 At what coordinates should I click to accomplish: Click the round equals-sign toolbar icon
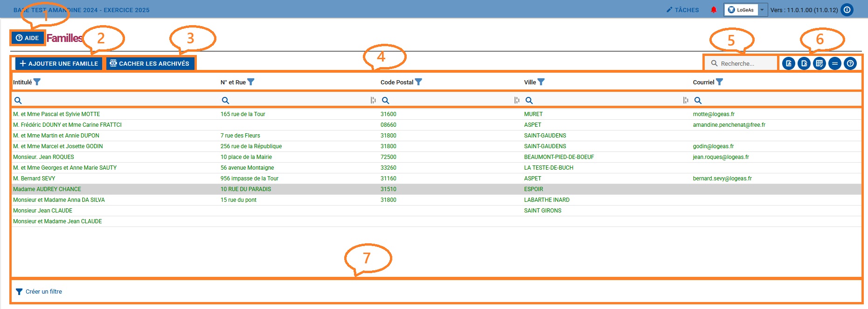point(835,63)
